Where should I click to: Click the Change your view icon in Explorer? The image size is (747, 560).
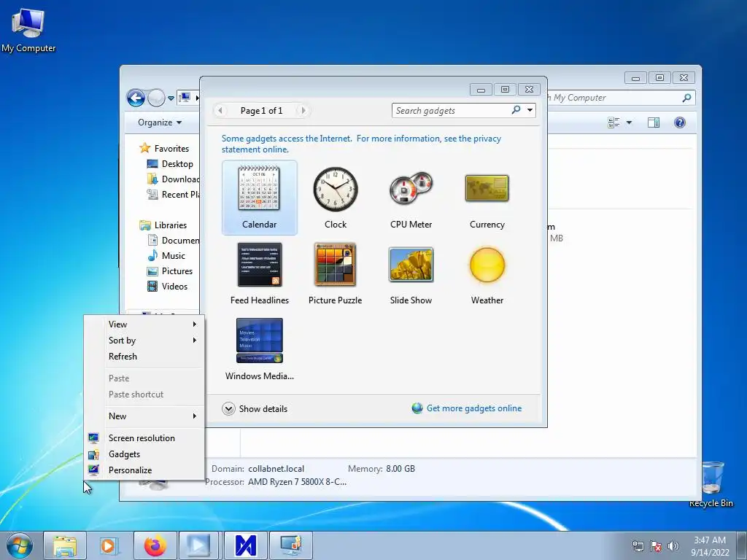pyautogui.click(x=614, y=122)
